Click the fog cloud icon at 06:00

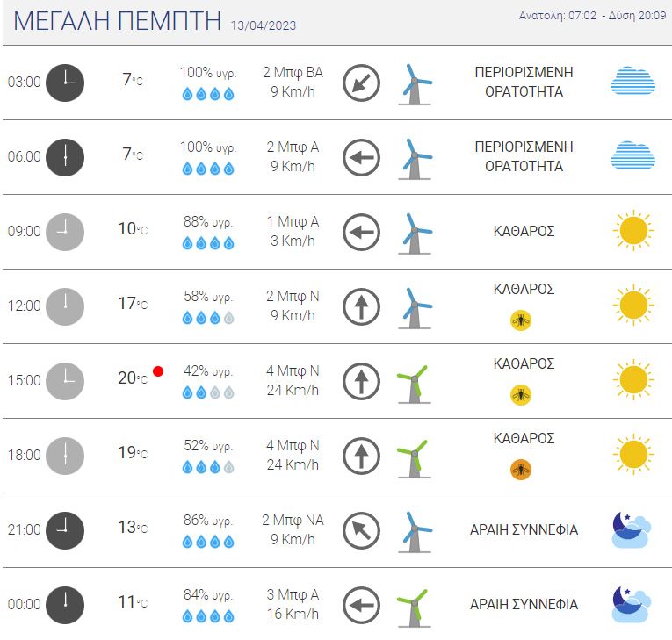(x=633, y=155)
